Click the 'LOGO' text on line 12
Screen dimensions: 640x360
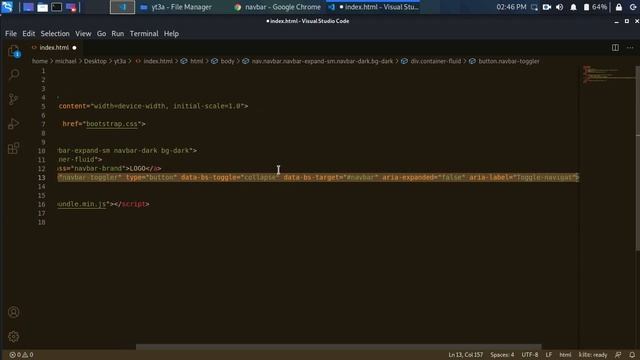[x=138, y=168]
